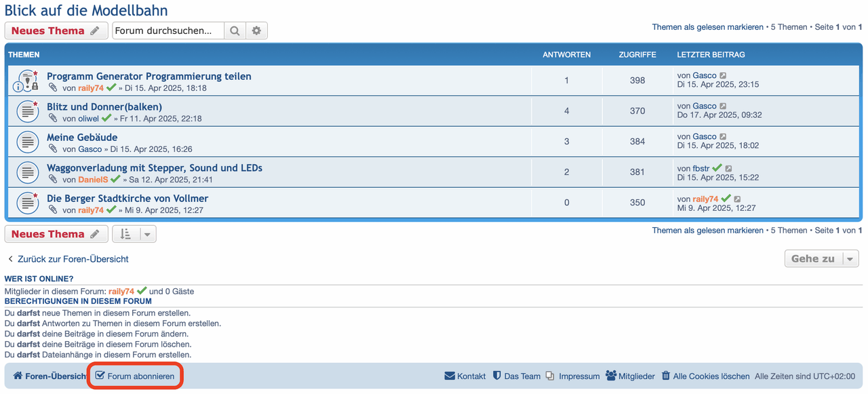Open the Mitglieder members list
This screenshot has height=394, width=868.
coord(630,376)
